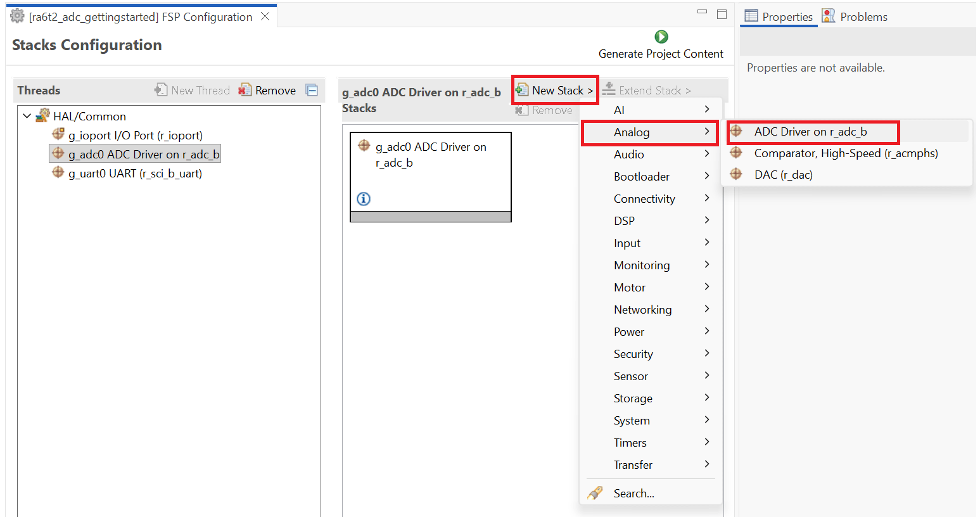Select ADC Driver on r_adc_b menu entry
The height and width of the screenshot is (517, 980).
[810, 132]
